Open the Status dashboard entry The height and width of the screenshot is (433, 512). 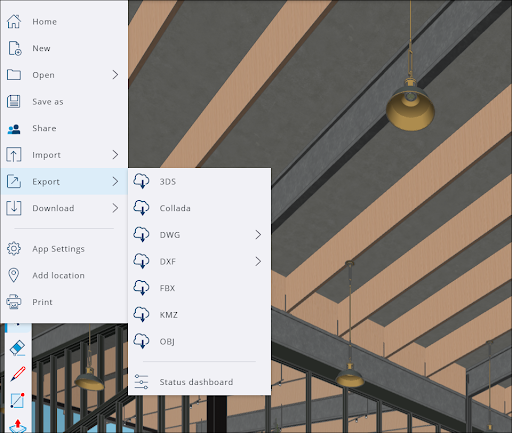(199, 382)
